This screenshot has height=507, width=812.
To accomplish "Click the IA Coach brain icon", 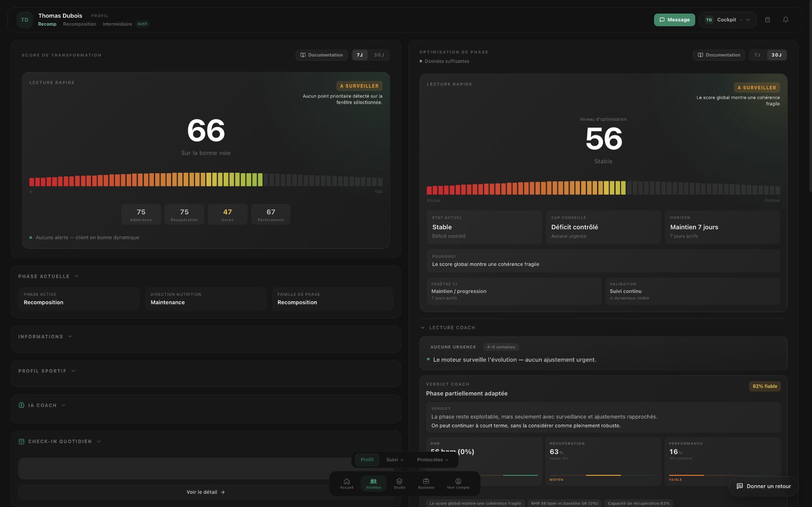I will coord(21,405).
